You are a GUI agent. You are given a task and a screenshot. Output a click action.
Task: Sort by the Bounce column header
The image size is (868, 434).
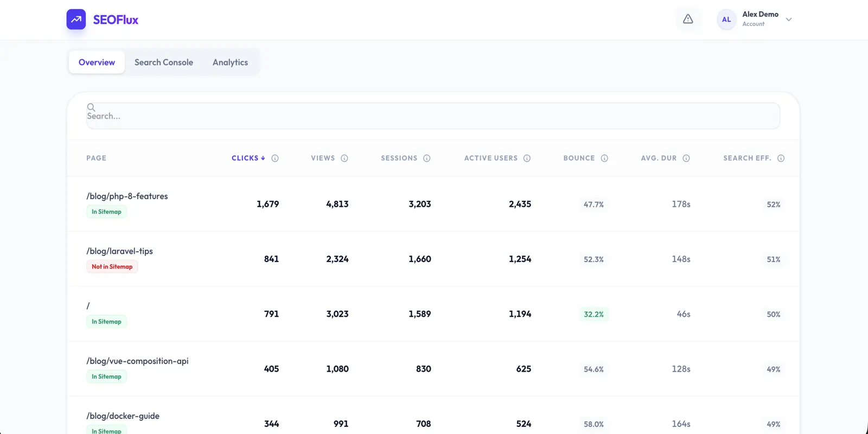(579, 158)
